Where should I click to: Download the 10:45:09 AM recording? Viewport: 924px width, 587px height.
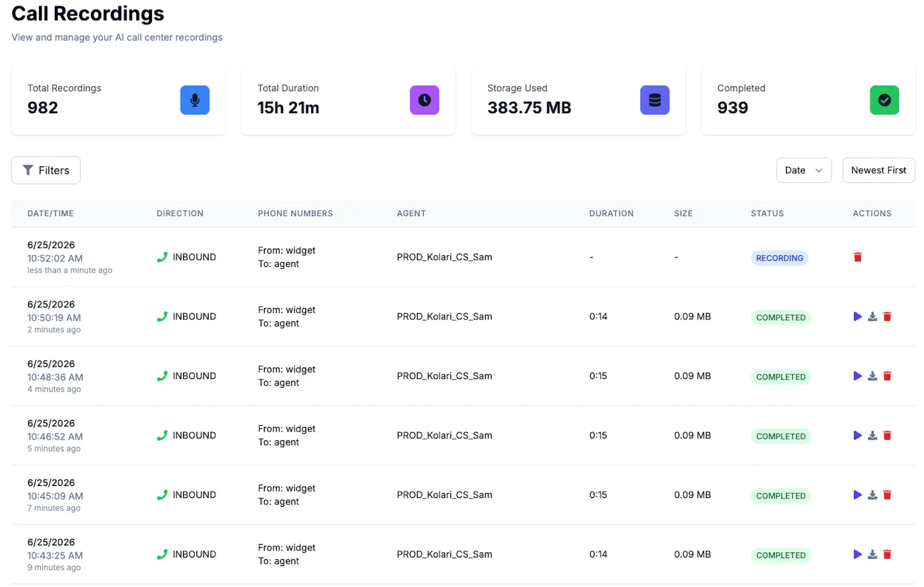(x=873, y=495)
